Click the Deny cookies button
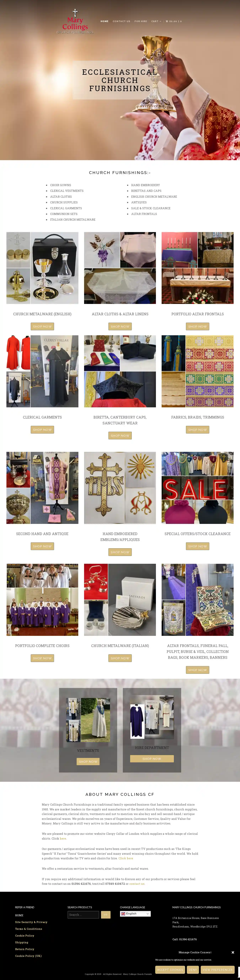 point(193,969)
